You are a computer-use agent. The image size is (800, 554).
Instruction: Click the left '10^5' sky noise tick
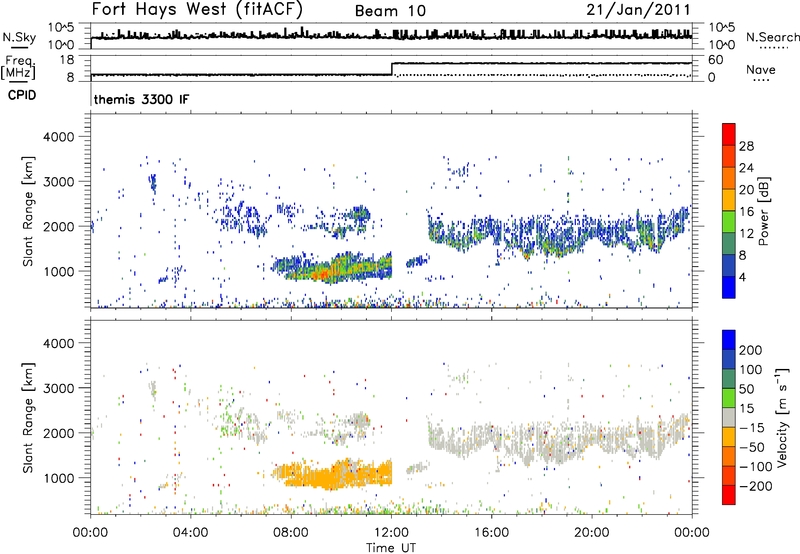61,27
